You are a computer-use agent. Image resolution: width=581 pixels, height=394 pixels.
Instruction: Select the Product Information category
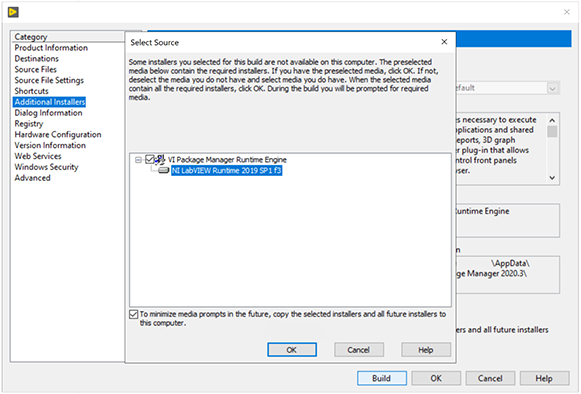pos(51,48)
